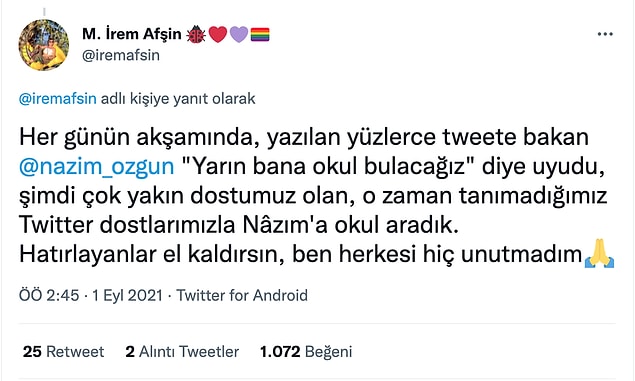The image size is (635, 381).
Task: Open @iremafsin link in reply line
Action: click(x=58, y=99)
